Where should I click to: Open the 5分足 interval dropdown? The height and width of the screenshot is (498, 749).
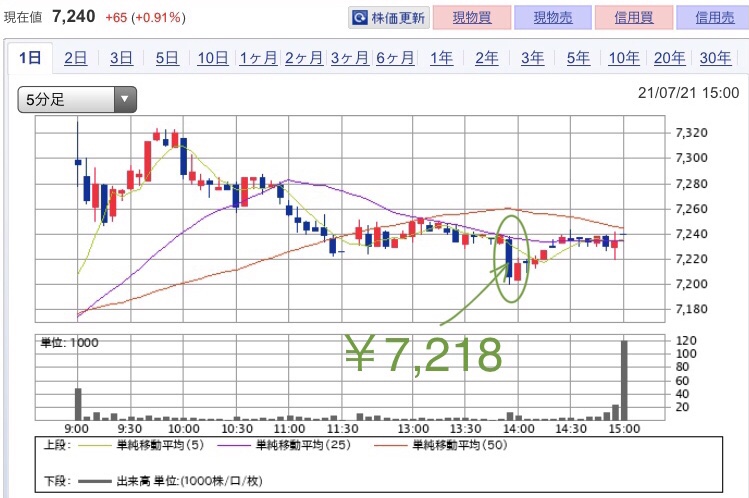77,100
